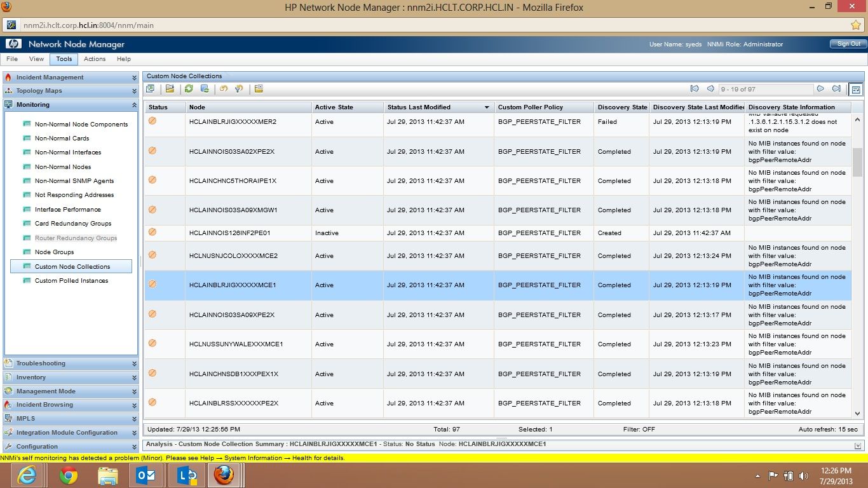Click the folder icon with X

[x=259, y=89]
